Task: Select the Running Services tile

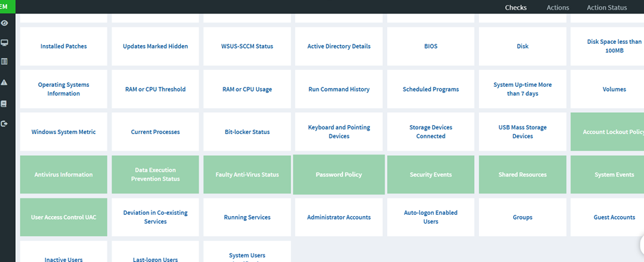Action: [247, 217]
